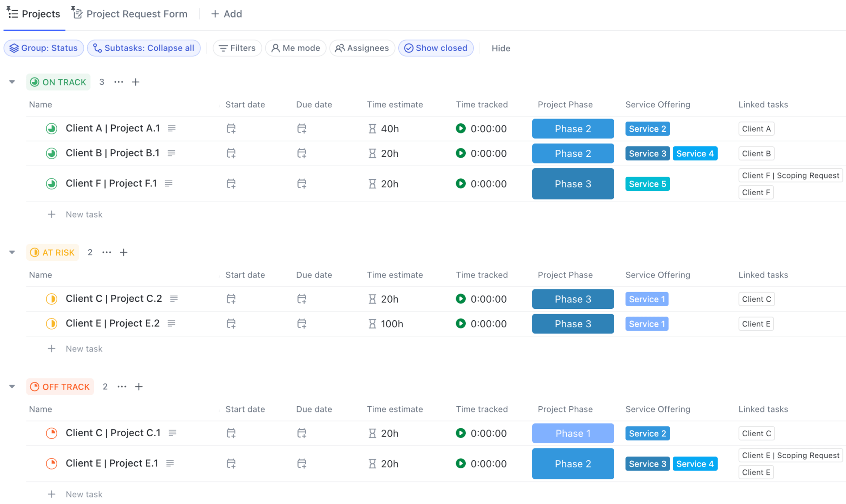Switch to the Project Request Form tab
This screenshot has height=504, width=846.
pos(130,14)
